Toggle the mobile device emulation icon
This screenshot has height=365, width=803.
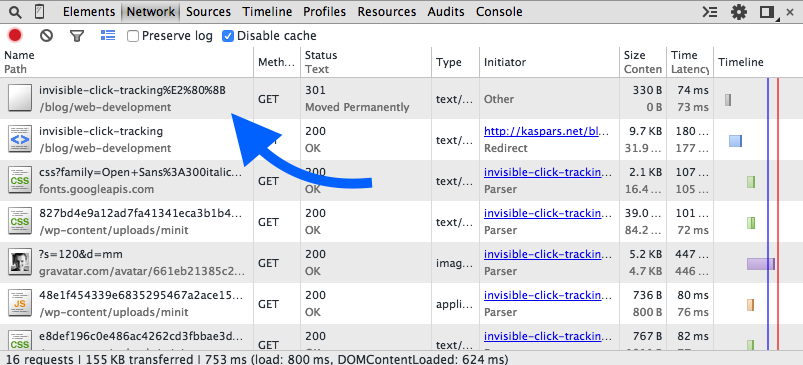click(x=39, y=11)
